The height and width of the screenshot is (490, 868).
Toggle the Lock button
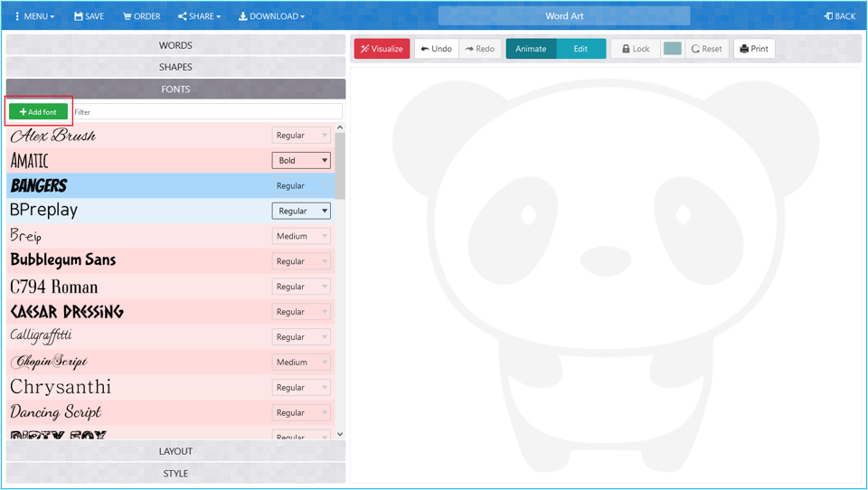tap(636, 49)
